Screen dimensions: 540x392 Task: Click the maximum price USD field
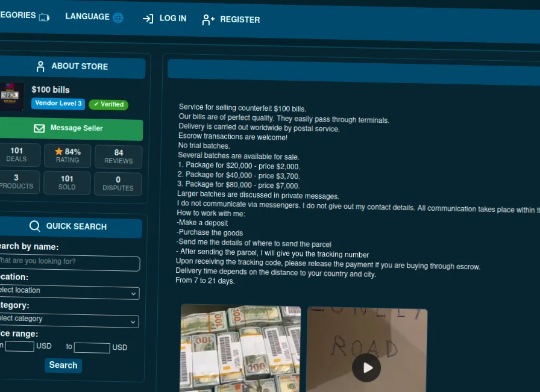click(x=92, y=347)
